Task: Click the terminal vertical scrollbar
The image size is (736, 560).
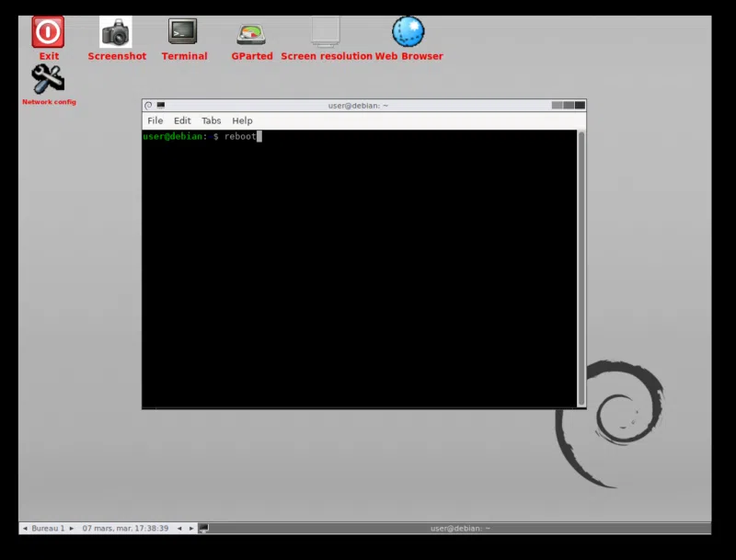Action: pyautogui.click(x=581, y=267)
